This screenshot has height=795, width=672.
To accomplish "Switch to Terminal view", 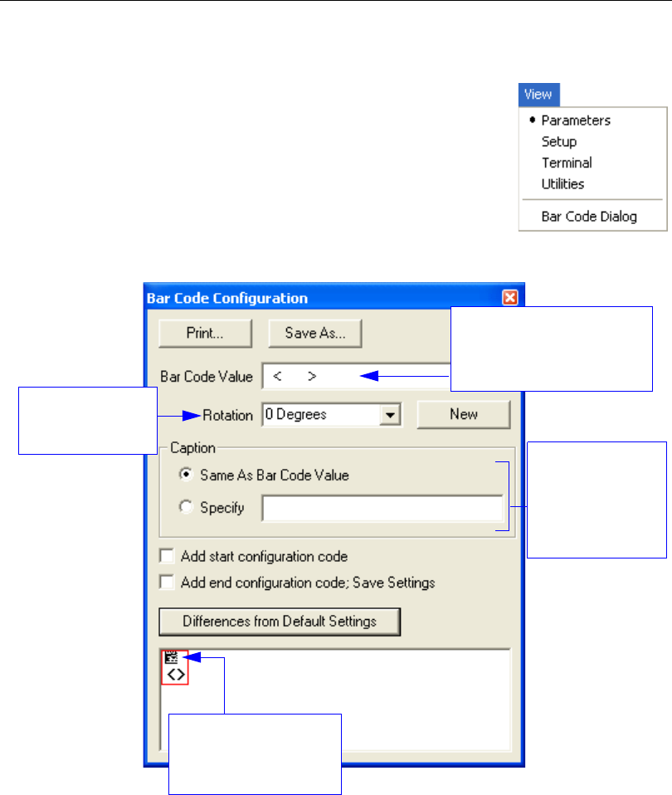I will (x=567, y=163).
